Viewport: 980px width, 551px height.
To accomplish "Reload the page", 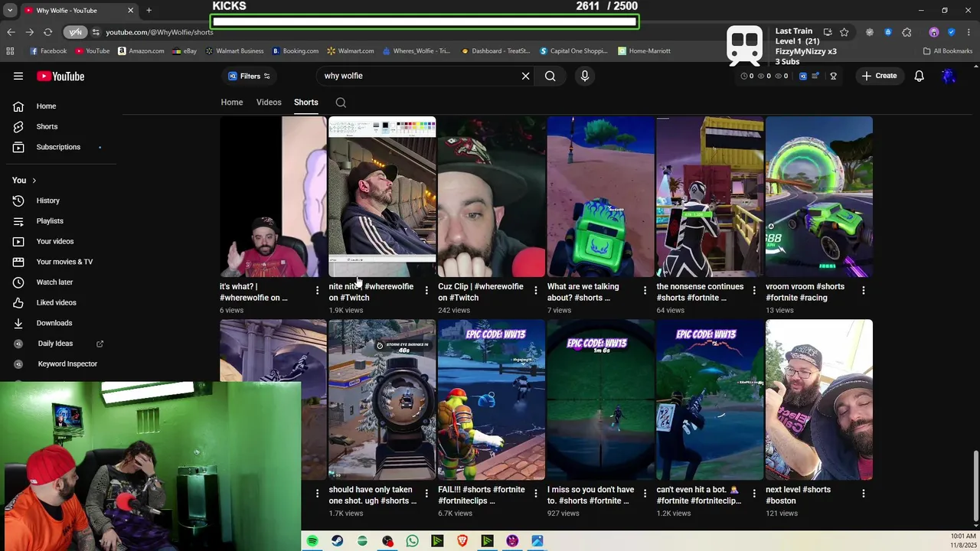I will pyautogui.click(x=47, y=32).
